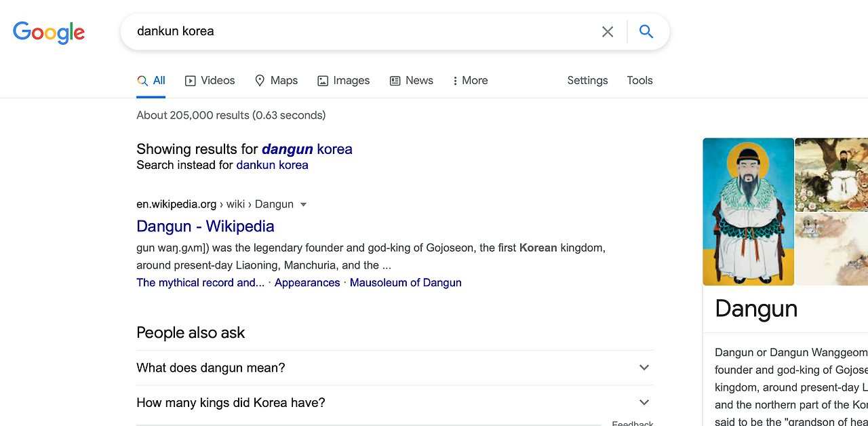Viewport: 868px width, 426px height.
Task: Clear the search box with X icon
Action: (608, 32)
